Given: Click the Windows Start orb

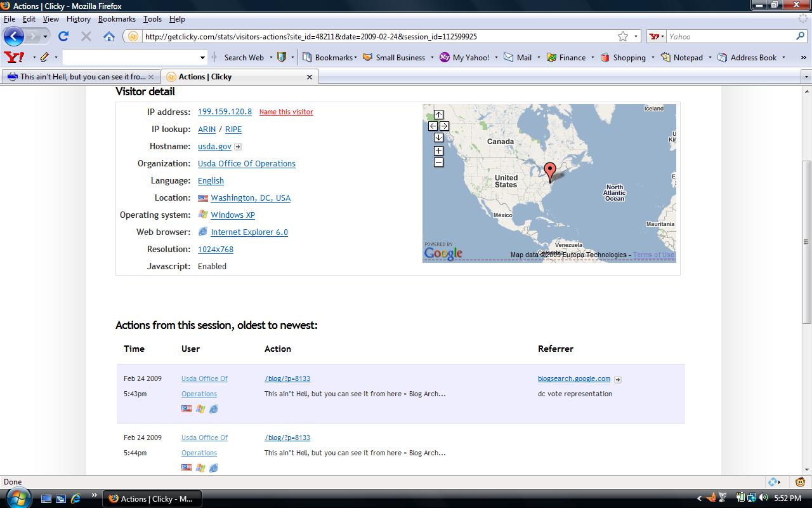Looking at the screenshot, I should 17,497.
